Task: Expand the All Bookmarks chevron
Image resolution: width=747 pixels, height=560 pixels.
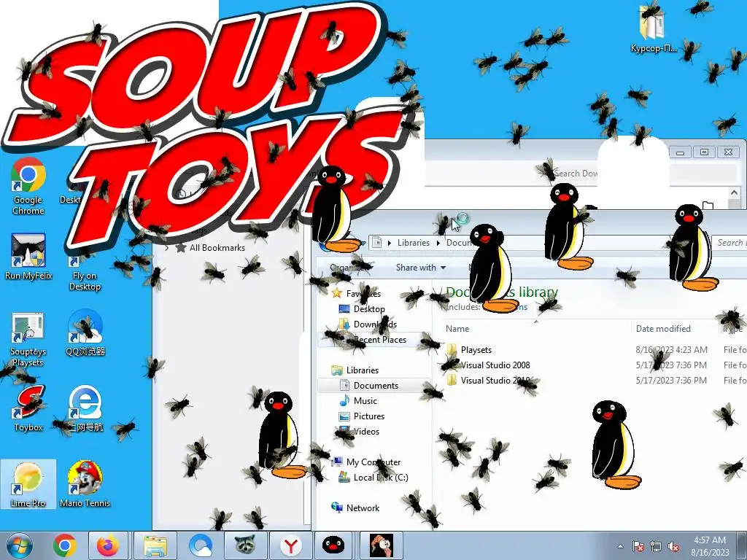Action: [167, 248]
